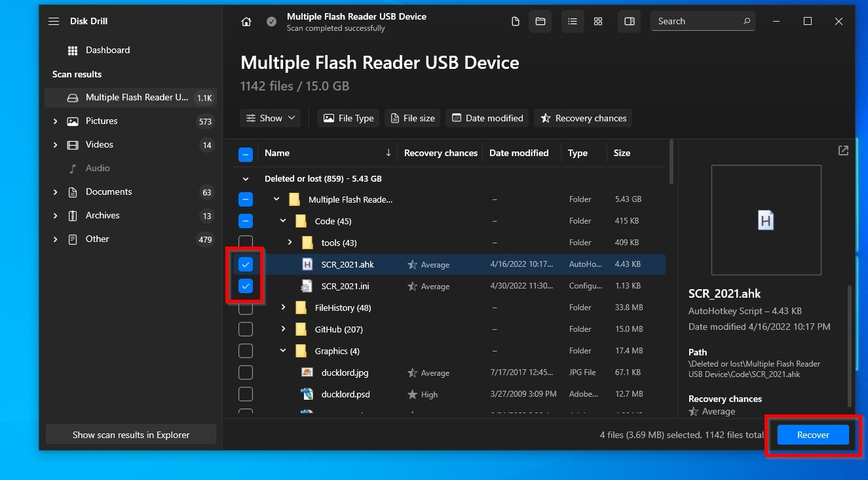
Task: Uncheck the SCR_2021.ini checkbox
Action: coord(245,286)
